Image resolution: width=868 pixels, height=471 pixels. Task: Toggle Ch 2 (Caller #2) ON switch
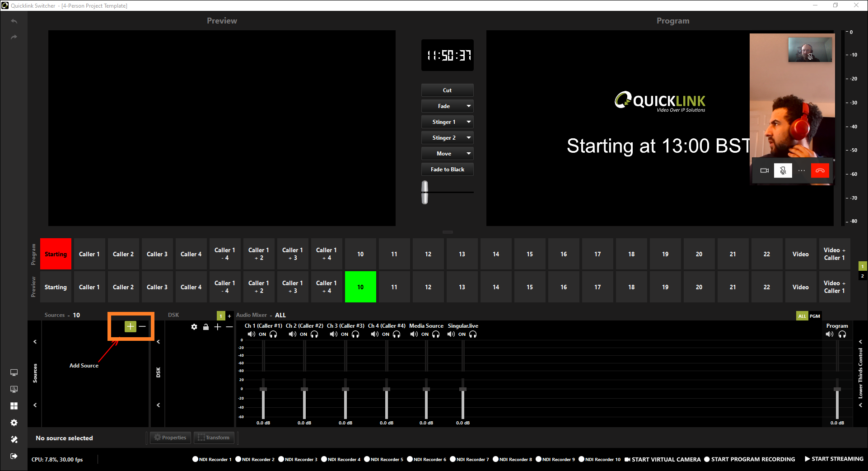click(x=303, y=334)
